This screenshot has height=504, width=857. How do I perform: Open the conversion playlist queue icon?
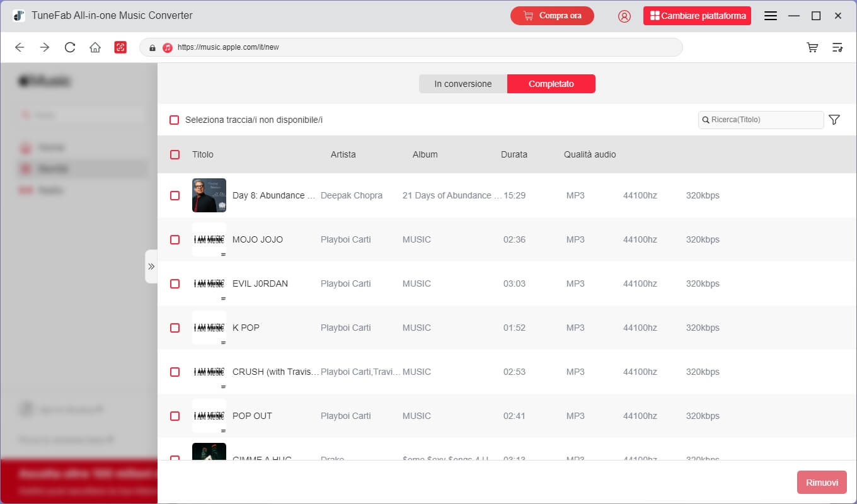pyautogui.click(x=837, y=47)
